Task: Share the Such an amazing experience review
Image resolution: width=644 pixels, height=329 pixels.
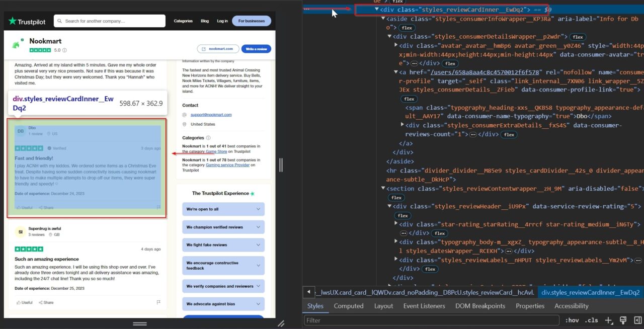Action: (45, 302)
